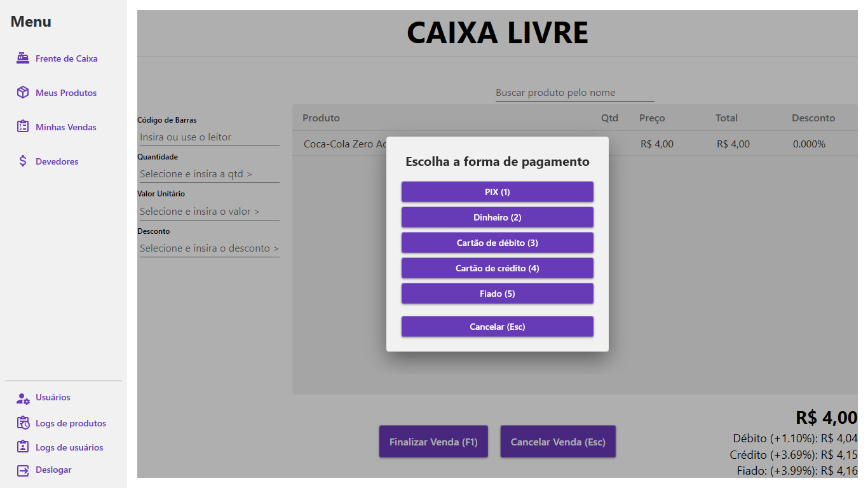Click the Desconto input field

pos(209,248)
